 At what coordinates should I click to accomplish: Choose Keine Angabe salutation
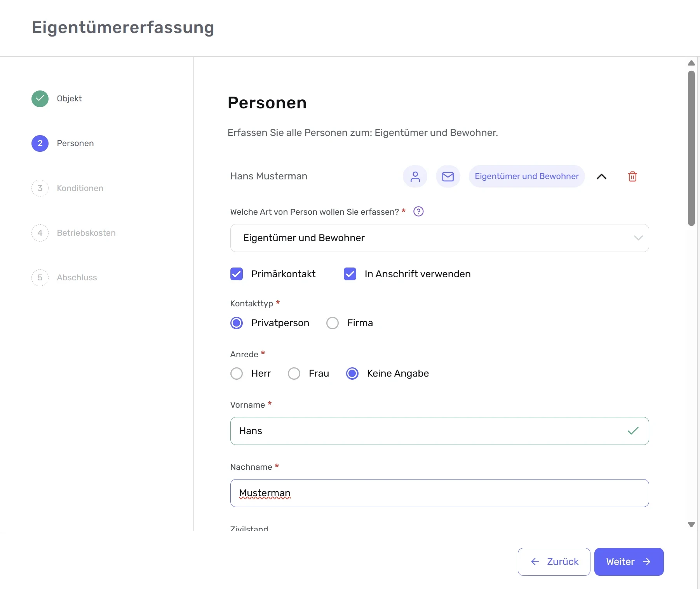click(x=352, y=374)
